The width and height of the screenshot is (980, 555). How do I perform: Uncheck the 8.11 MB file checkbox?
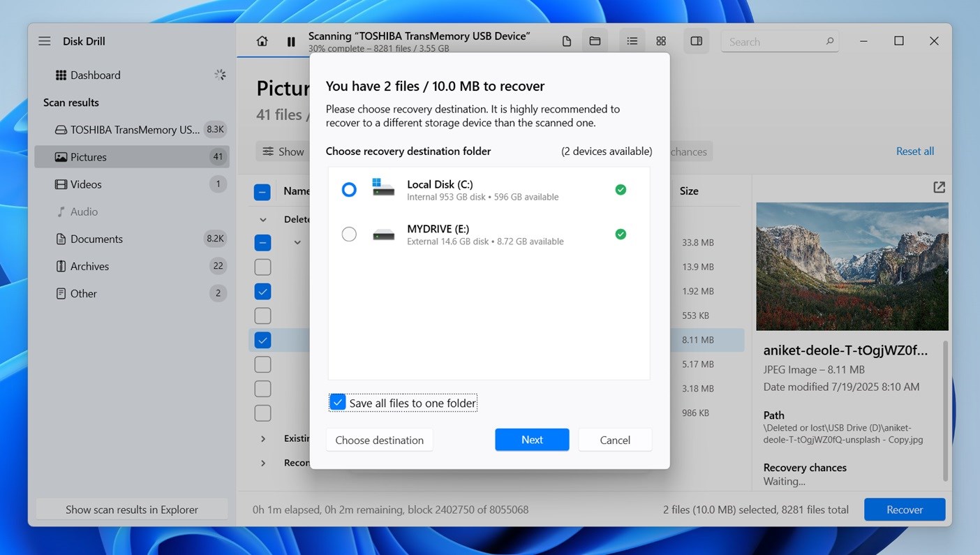(x=262, y=340)
